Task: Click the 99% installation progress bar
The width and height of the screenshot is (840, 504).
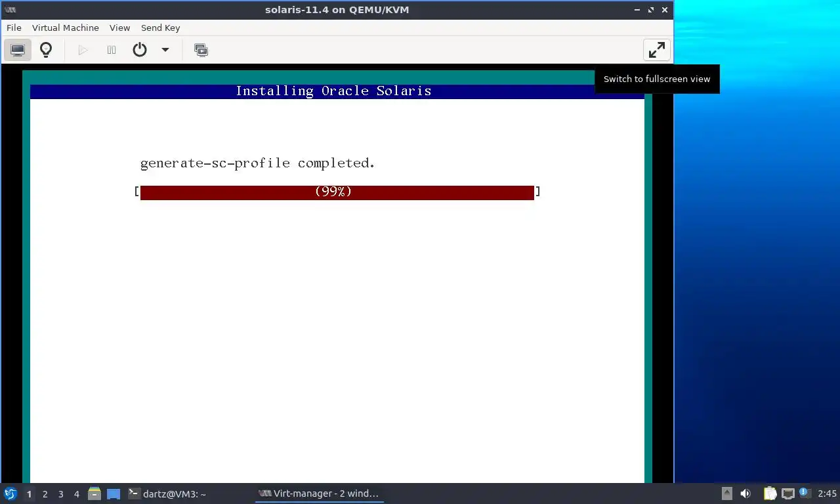Action: (x=337, y=192)
